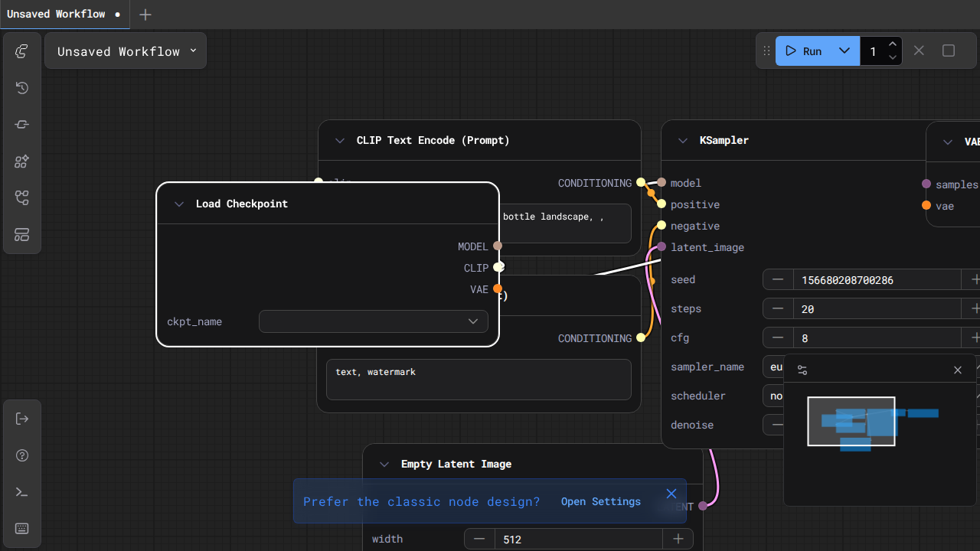
Task: Open the workflows tree sidebar icon
Action: [x=22, y=198]
